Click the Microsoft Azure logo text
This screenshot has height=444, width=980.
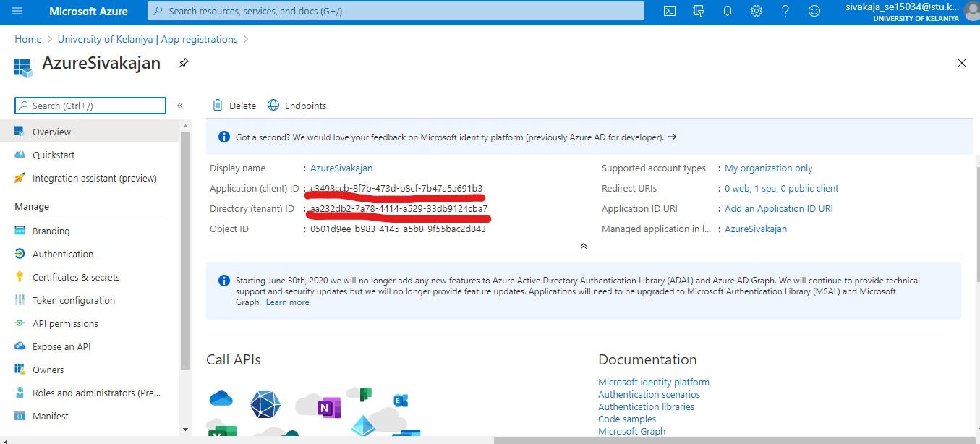pos(88,11)
